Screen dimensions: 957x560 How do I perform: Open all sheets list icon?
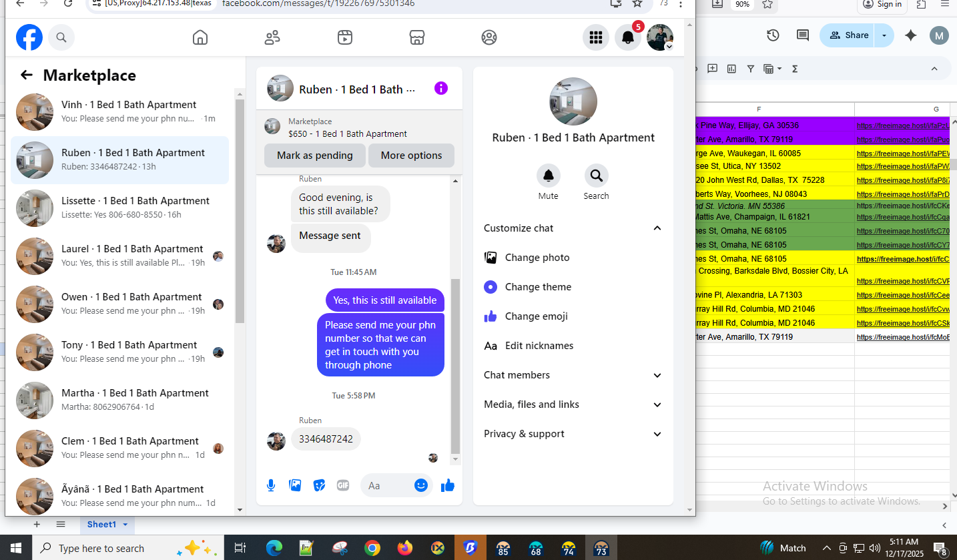[61, 525]
